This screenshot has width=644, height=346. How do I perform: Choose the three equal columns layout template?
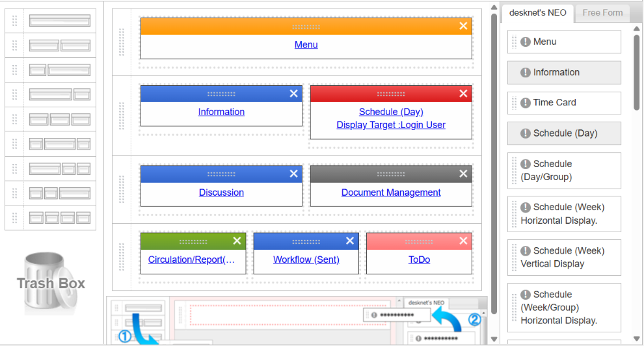point(60,120)
